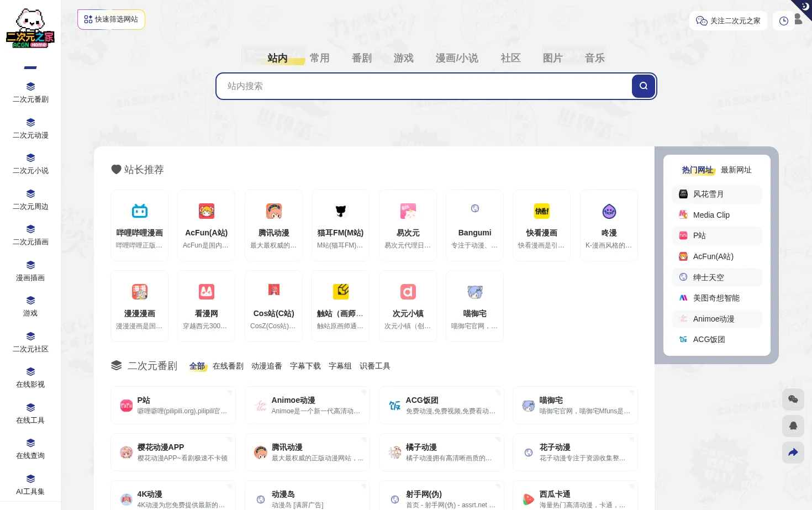Filter 二次元番剧 by 识番工具
The height and width of the screenshot is (510, 812).
point(375,366)
